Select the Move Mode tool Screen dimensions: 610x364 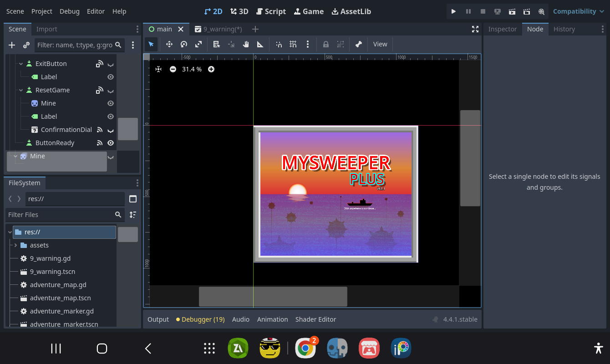[x=169, y=44]
